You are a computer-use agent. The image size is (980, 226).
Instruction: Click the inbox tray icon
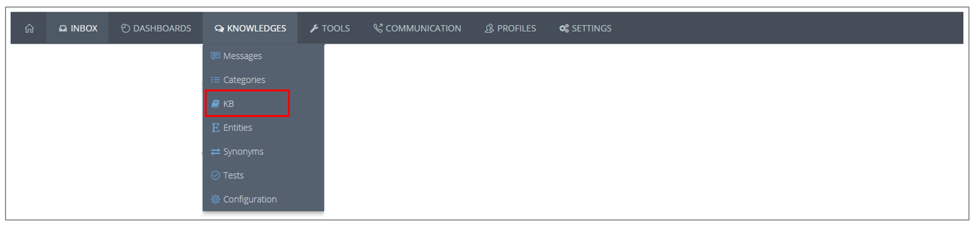63,29
